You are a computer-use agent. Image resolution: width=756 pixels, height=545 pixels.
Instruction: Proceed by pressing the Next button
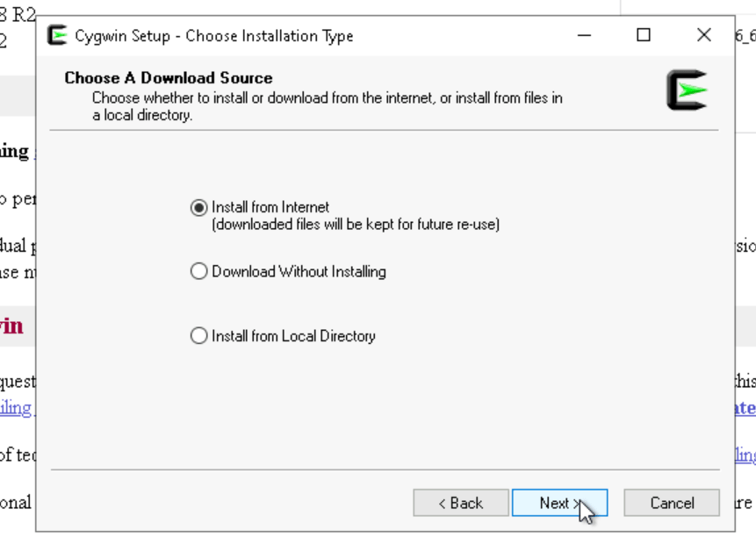[559, 503]
